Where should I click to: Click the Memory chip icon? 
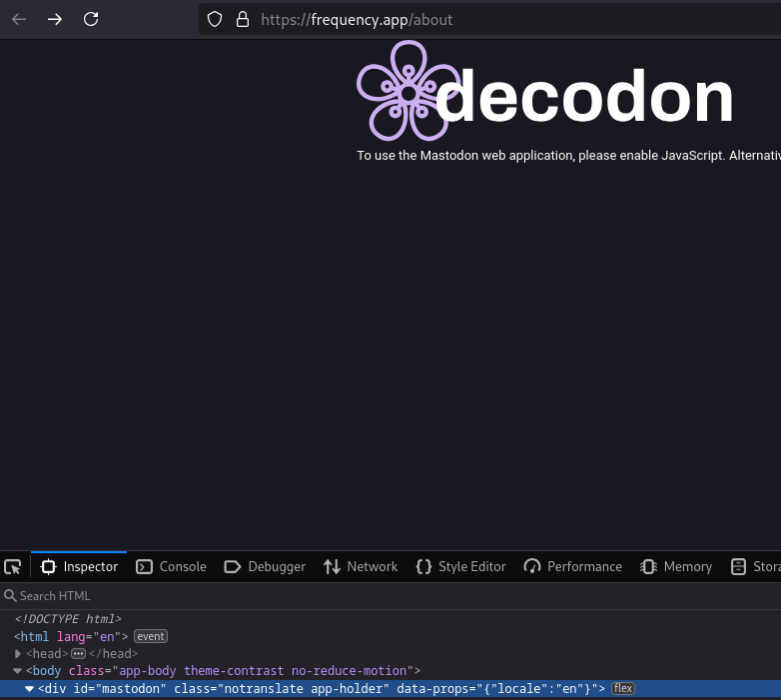point(648,566)
